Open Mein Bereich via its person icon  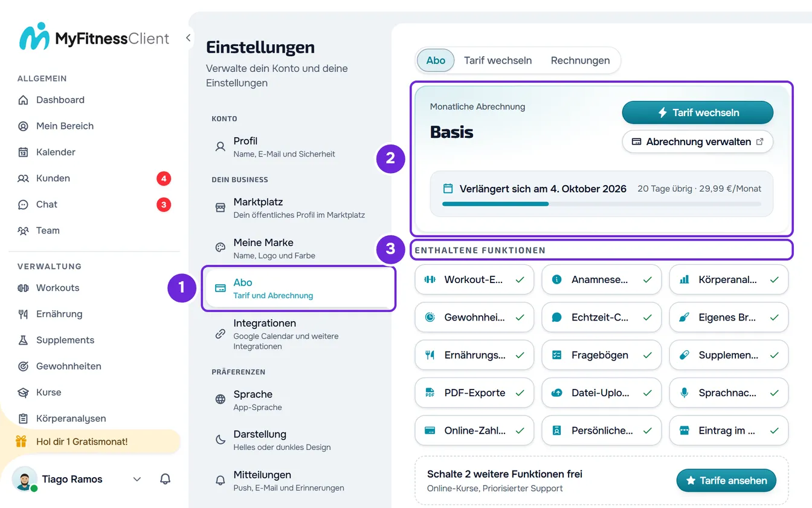tap(23, 126)
